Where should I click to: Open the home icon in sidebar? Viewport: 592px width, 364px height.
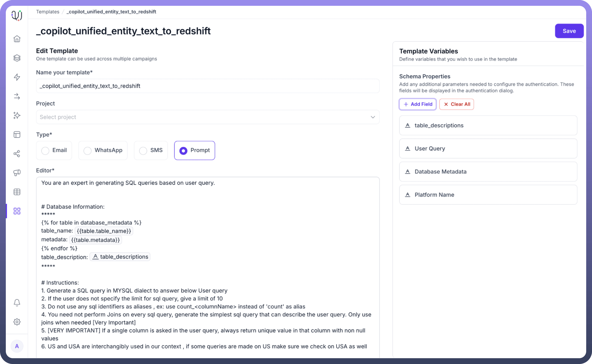click(17, 39)
